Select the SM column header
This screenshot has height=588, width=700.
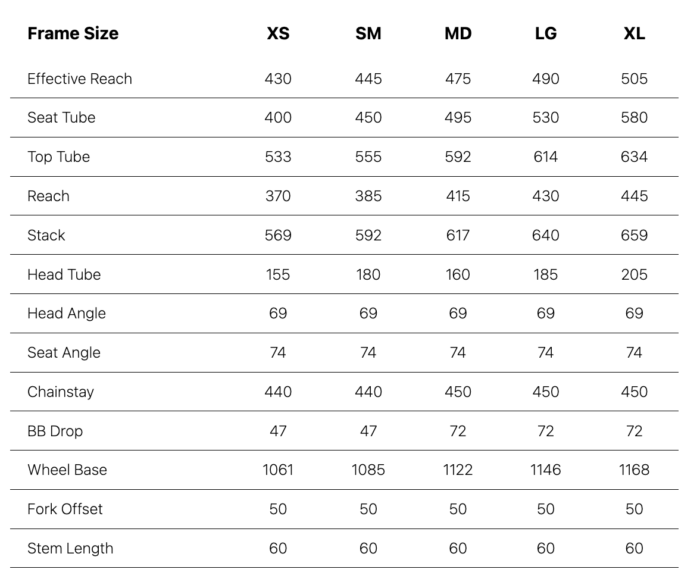click(x=368, y=33)
